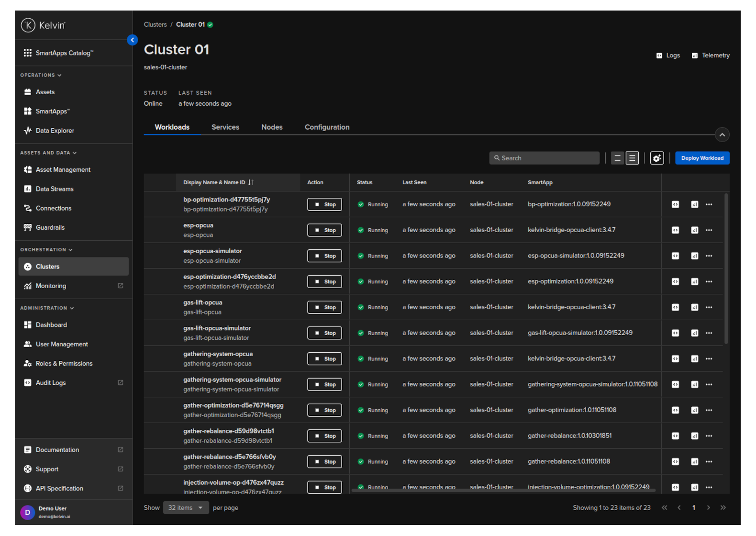Switch to the Services tab

(225, 127)
